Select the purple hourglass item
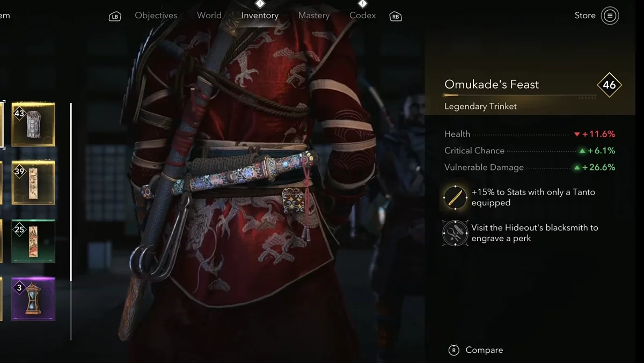 click(33, 299)
